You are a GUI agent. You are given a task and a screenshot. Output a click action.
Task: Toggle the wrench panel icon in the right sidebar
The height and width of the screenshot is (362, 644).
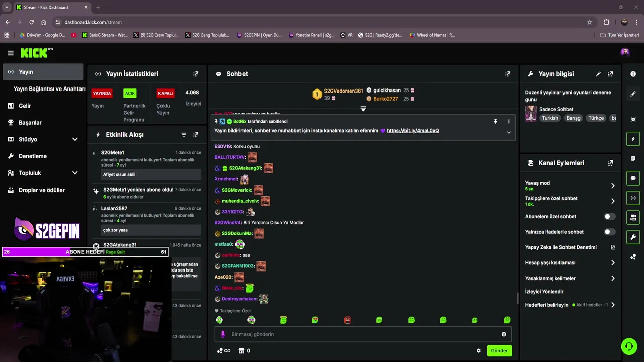pos(633,237)
